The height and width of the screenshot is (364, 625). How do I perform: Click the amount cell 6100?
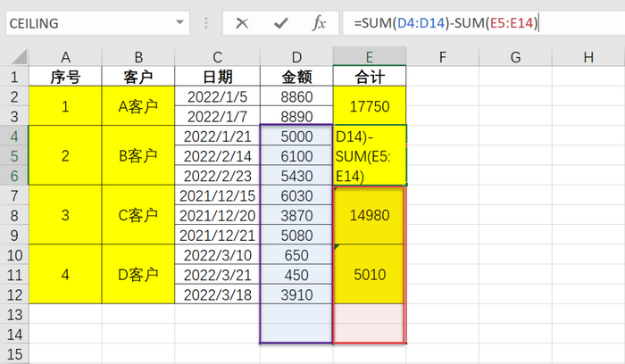[x=296, y=156]
